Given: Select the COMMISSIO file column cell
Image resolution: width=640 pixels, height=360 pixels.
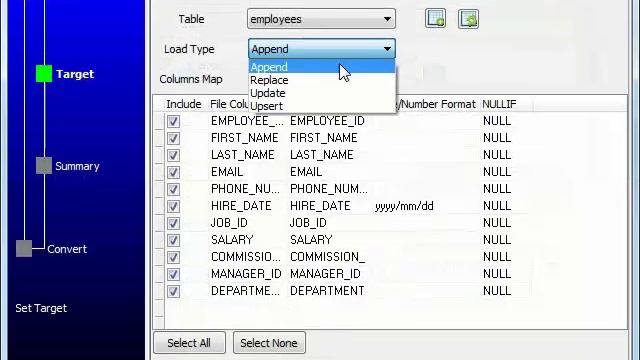Looking at the screenshot, I should (246, 257).
